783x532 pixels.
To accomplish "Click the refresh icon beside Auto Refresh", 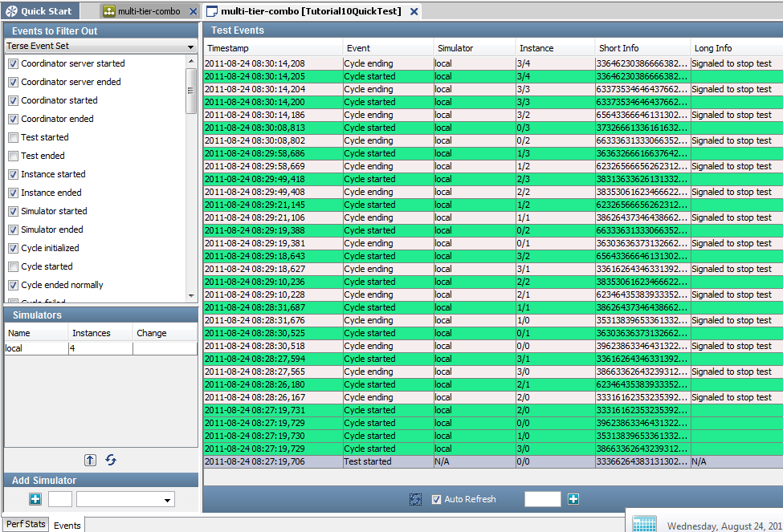I will tap(416, 498).
